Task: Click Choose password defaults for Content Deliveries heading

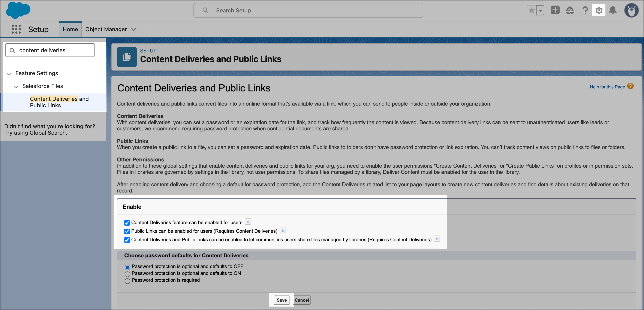Action: (x=186, y=255)
